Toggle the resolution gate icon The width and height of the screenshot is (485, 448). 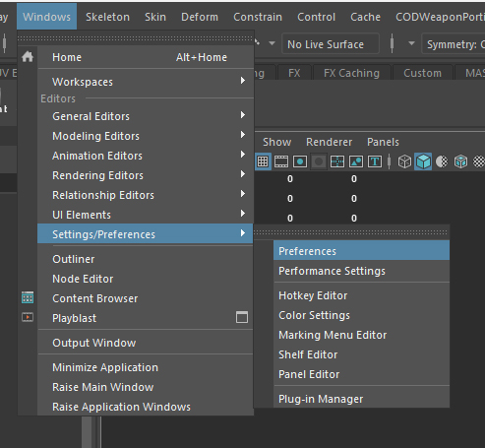pos(300,161)
